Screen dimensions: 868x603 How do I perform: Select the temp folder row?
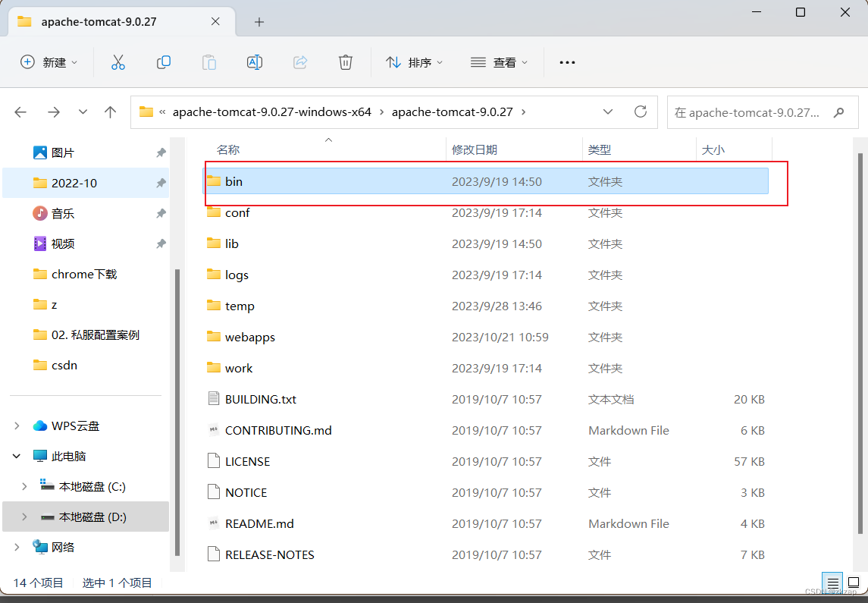coord(487,306)
